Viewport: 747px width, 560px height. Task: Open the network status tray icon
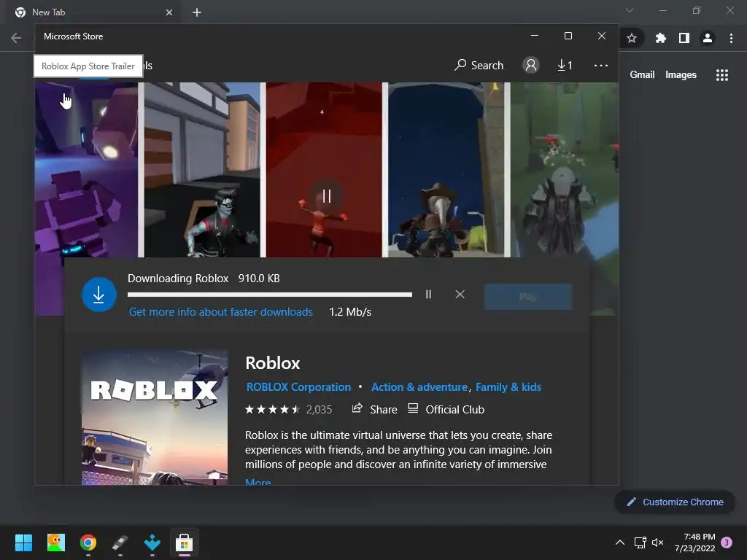[640, 542]
